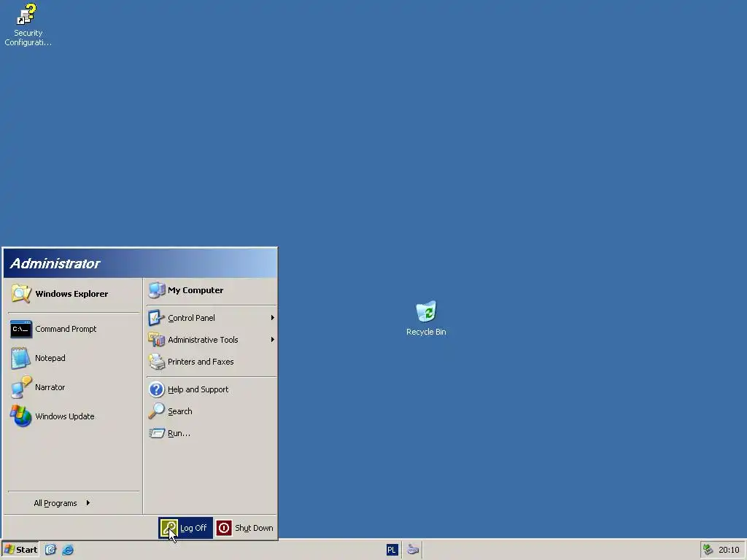Click the PL language indicator
Screen dimensions: 747x560
click(392, 550)
